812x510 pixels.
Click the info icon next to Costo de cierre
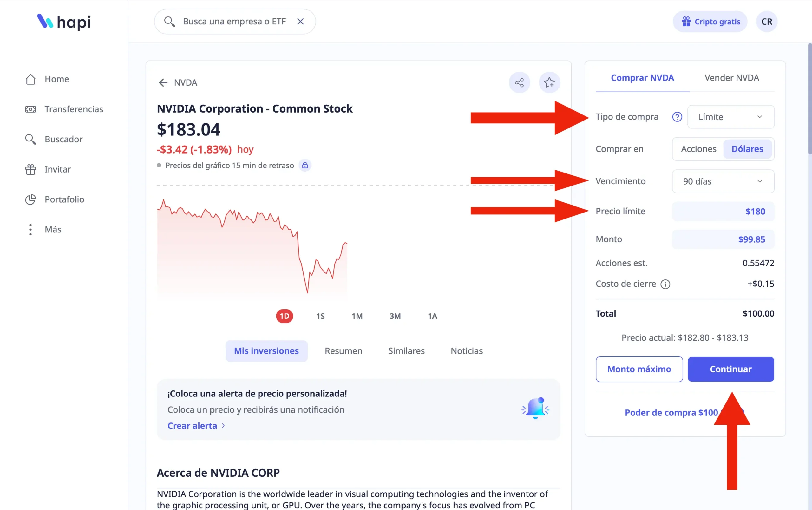[665, 284]
